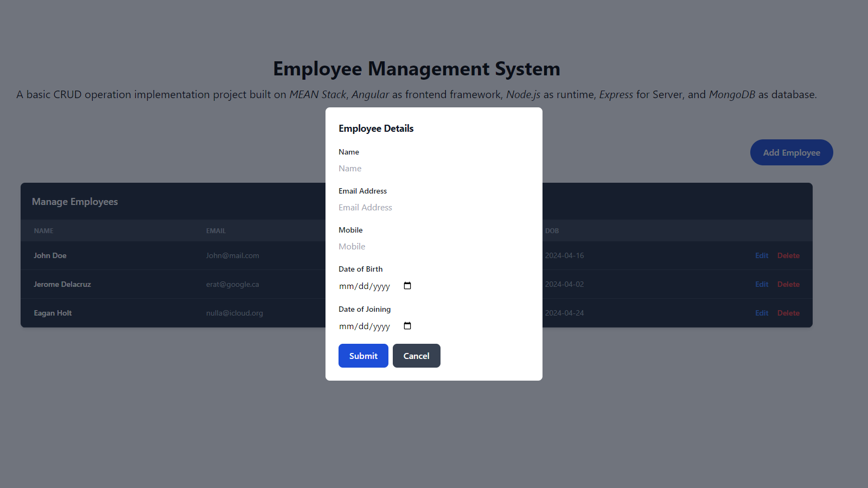Select the Jerome Delacruz name cell

click(x=62, y=284)
